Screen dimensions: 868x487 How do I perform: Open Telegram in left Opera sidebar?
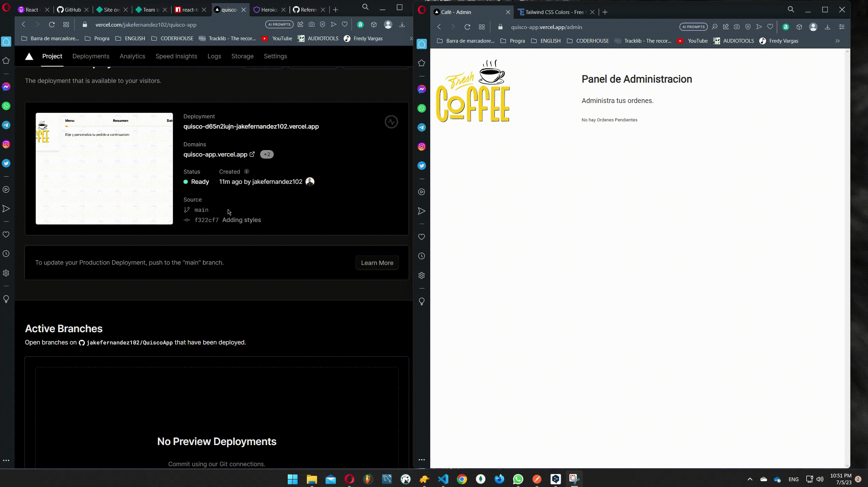6,125
